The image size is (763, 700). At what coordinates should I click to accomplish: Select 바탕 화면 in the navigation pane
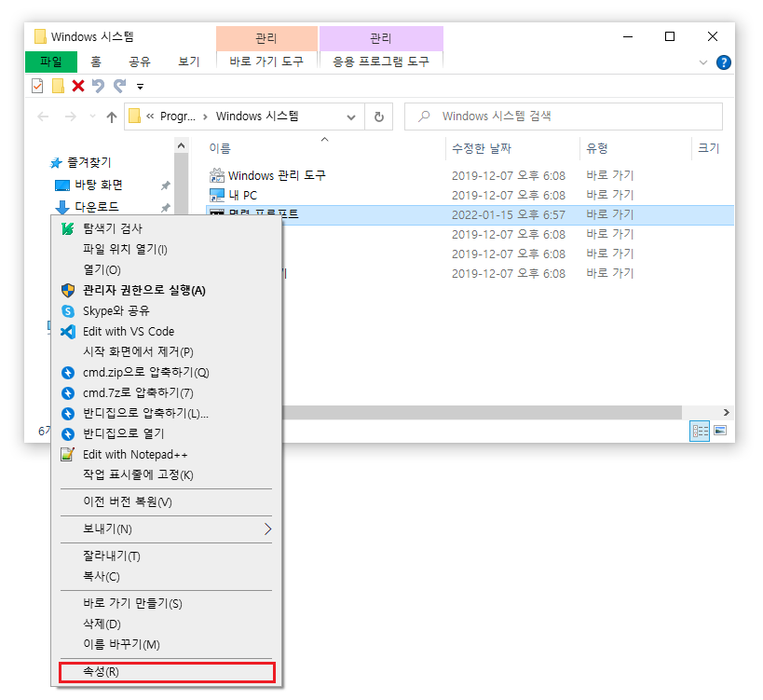pos(99,185)
